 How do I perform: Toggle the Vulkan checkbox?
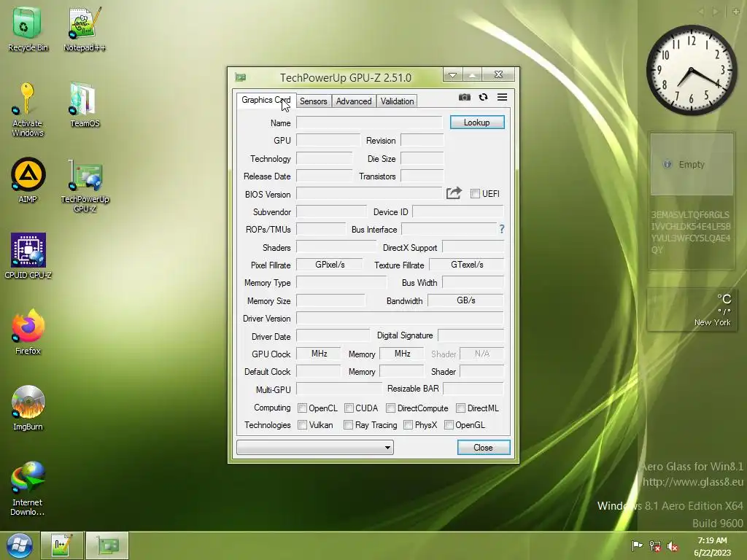(x=302, y=425)
